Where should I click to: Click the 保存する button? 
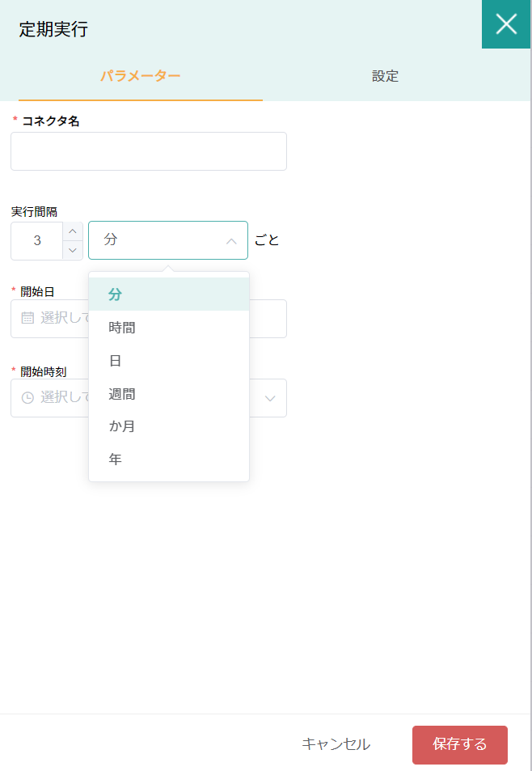(x=459, y=744)
